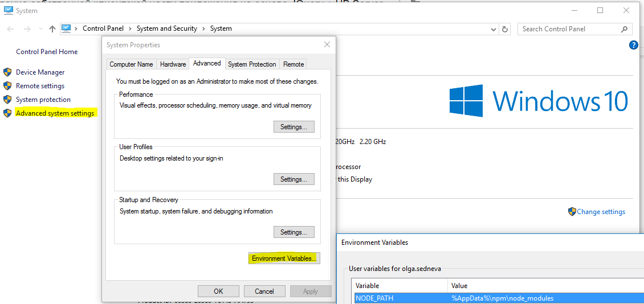Open Startup and Recovery Settings button

tap(294, 232)
